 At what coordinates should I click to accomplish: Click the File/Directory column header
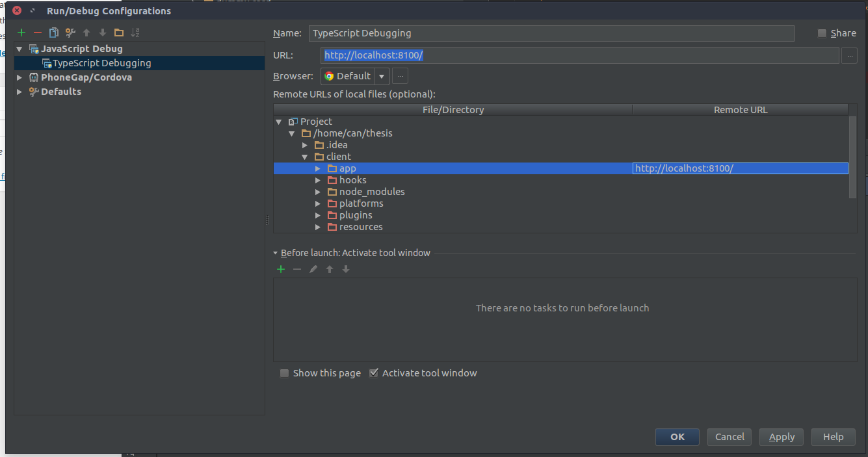click(x=453, y=110)
